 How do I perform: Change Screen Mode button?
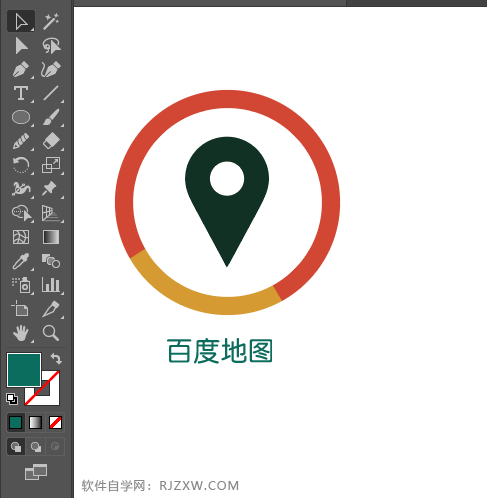click(36, 472)
